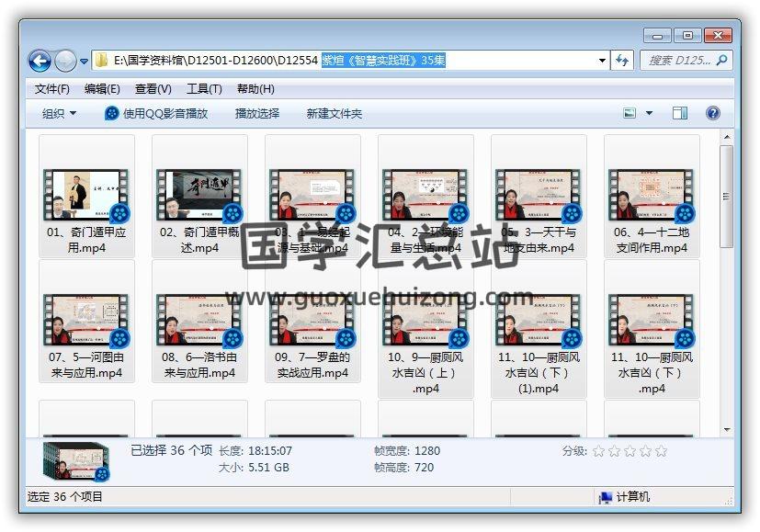Click the scroll down arrow of file list
This screenshot has width=760, height=532.
coord(726,429)
